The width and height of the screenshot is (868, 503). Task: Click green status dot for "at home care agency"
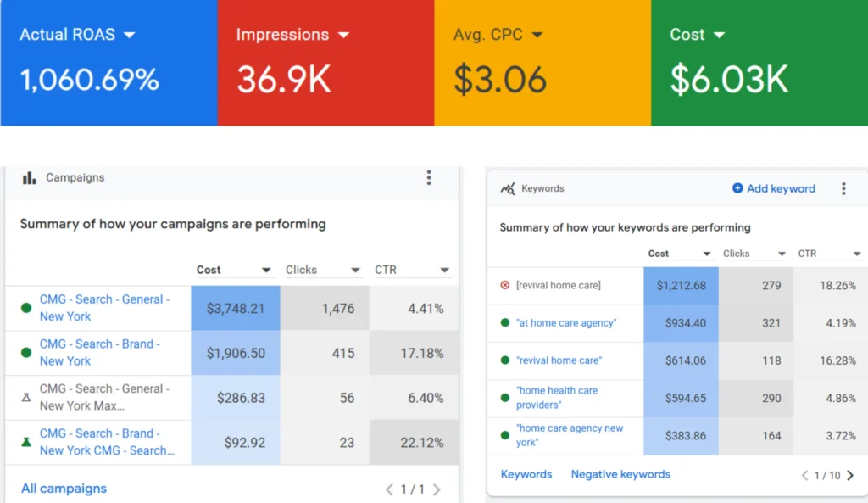(x=505, y=323)
